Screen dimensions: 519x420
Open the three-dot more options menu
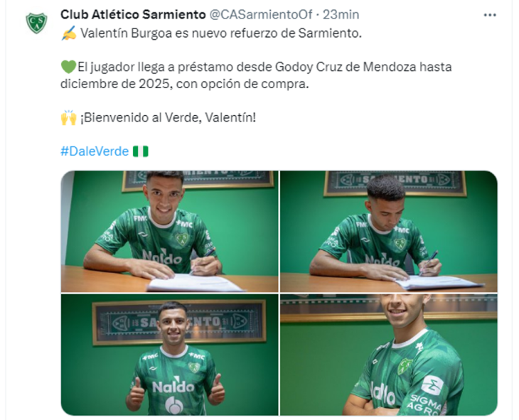[490, 15]
